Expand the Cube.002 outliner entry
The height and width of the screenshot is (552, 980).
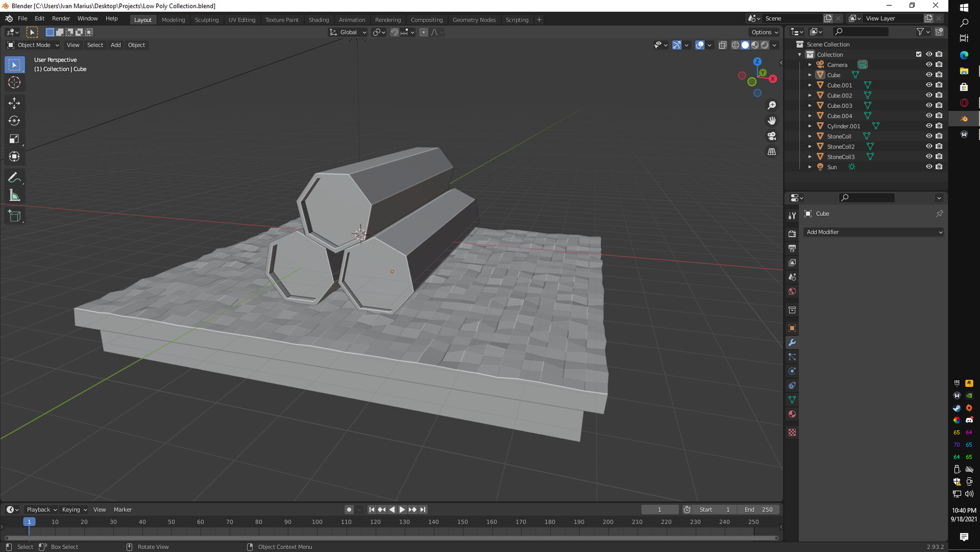coord(810,95)
